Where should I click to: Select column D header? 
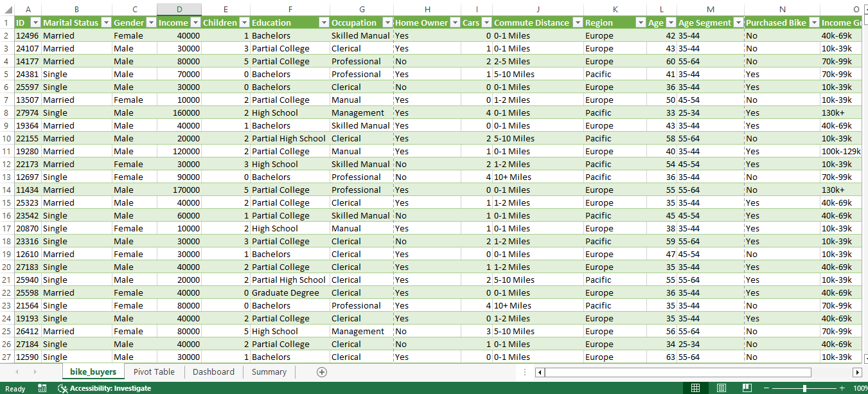pyautogui.click(x=179, y=9)
